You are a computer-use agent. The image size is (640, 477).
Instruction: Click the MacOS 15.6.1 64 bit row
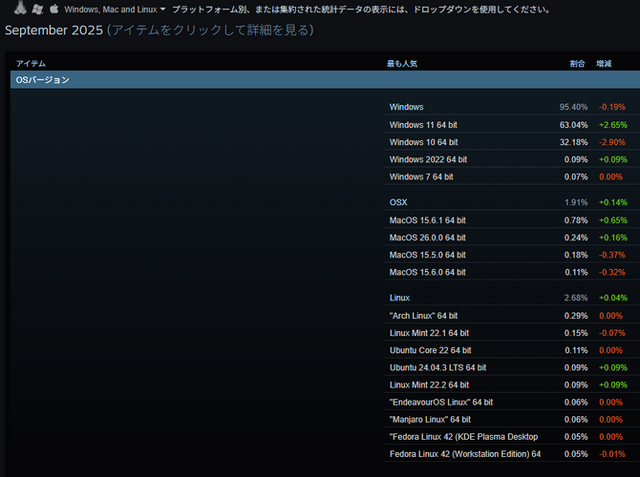tap(427, 220)
